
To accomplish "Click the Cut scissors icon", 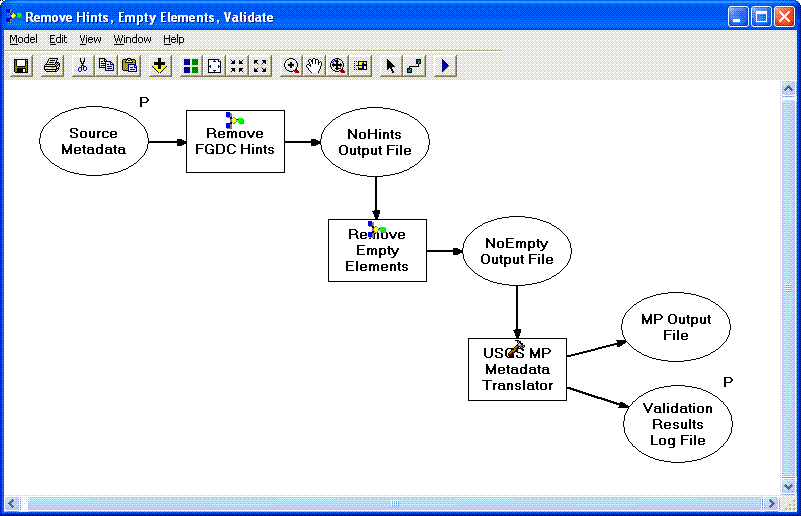I will tap(82, 66).
